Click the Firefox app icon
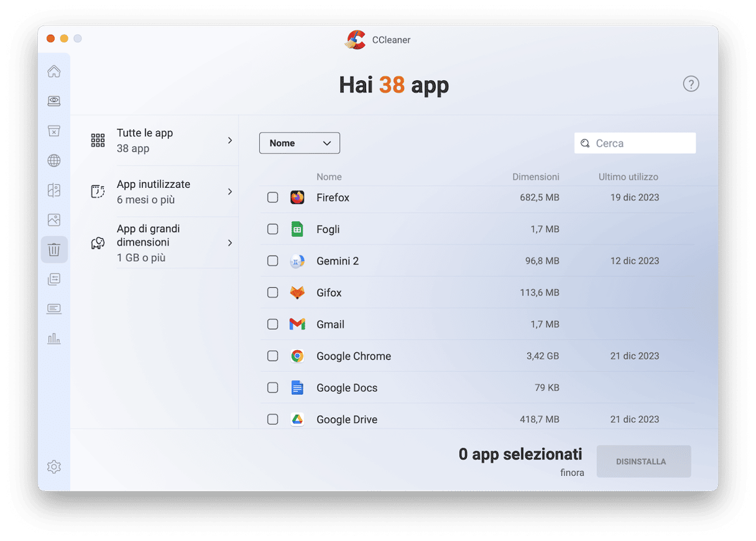 (x=297, y=197)
